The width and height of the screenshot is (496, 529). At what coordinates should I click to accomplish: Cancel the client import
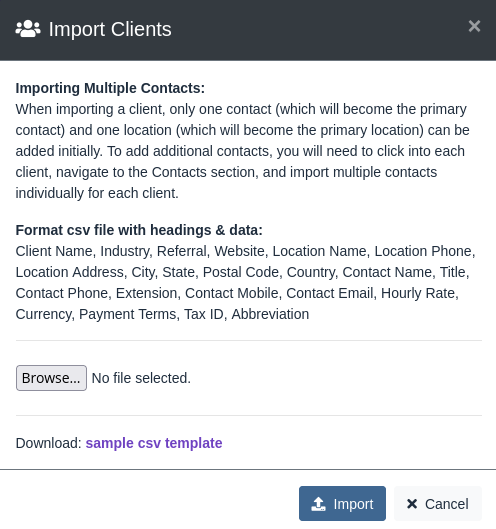pos(438,504)
